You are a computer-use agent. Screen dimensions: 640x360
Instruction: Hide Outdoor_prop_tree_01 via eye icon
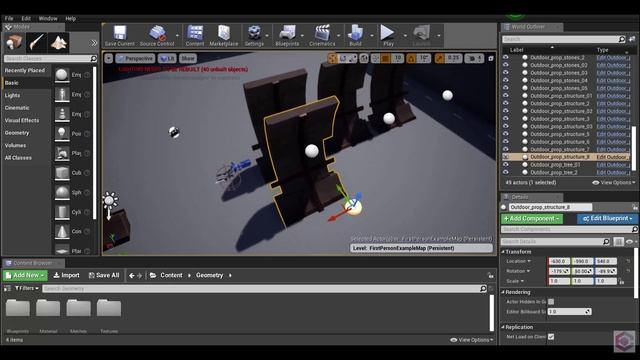click(506, 164)
